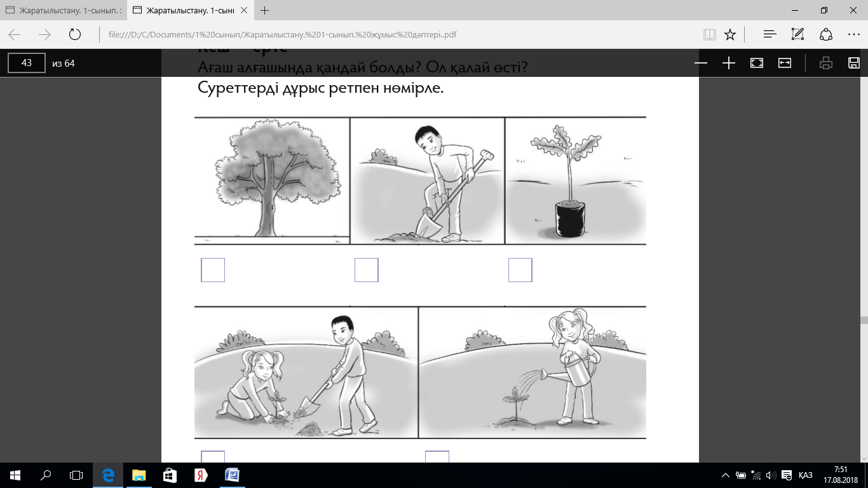Save the PDF with the floppy icon
Screen dimensions: 868x488
point(854,63)
